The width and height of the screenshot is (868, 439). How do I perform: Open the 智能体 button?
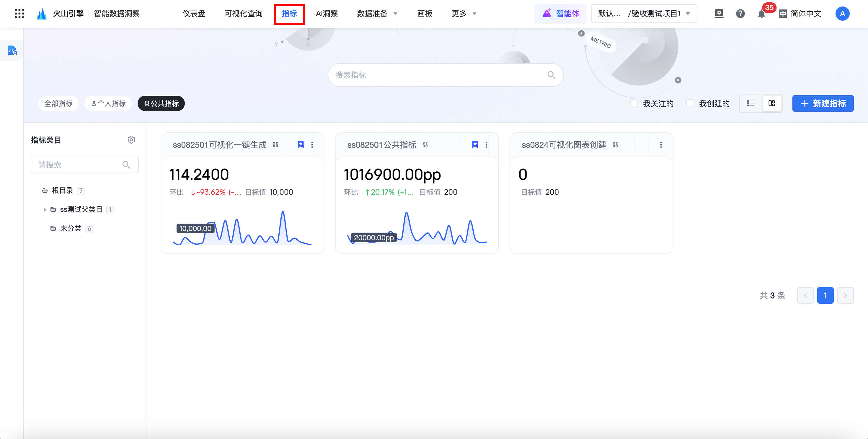coord(560,14)
